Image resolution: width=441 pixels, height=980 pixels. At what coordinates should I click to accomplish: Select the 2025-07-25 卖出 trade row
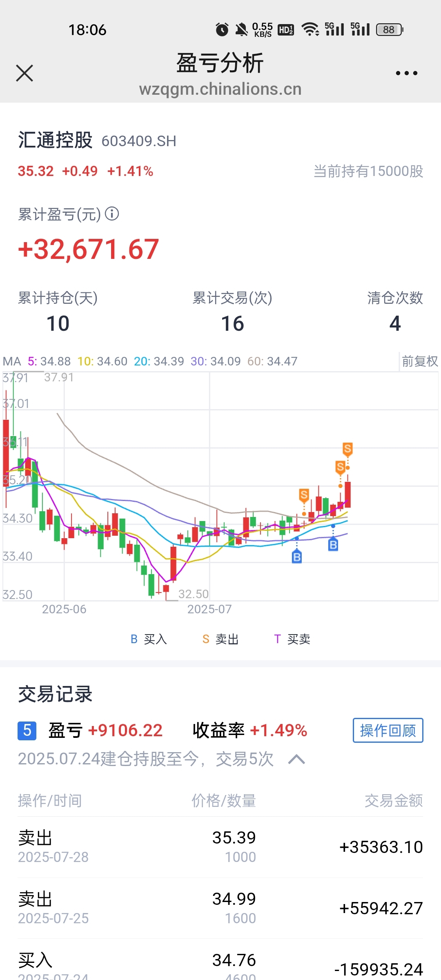[220, 908]
